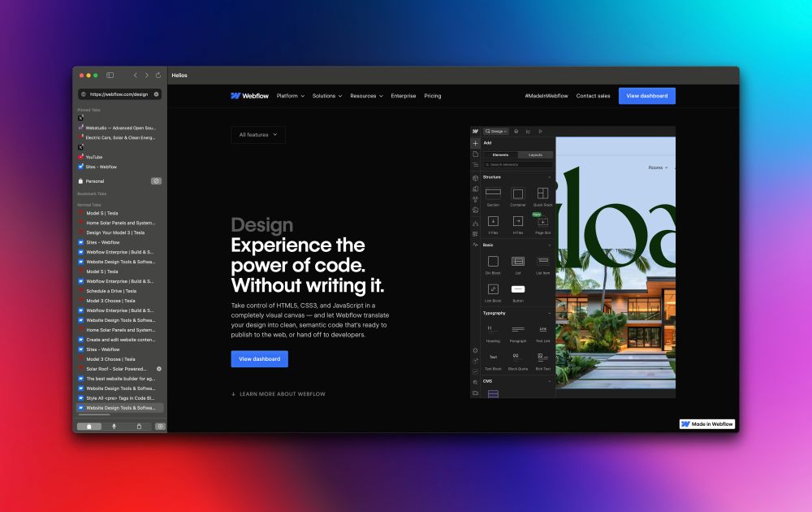Open The best website builder tab
812x512 pixels.
point(120,379)
